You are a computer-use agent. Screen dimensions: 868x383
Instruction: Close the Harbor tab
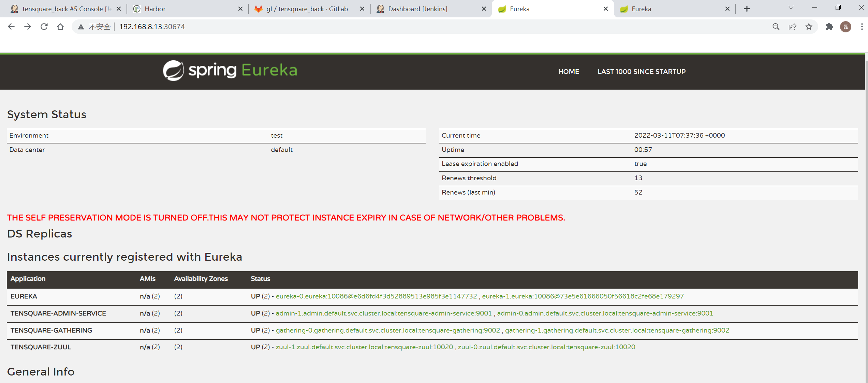pyautogui.click(x=240, y=9)
